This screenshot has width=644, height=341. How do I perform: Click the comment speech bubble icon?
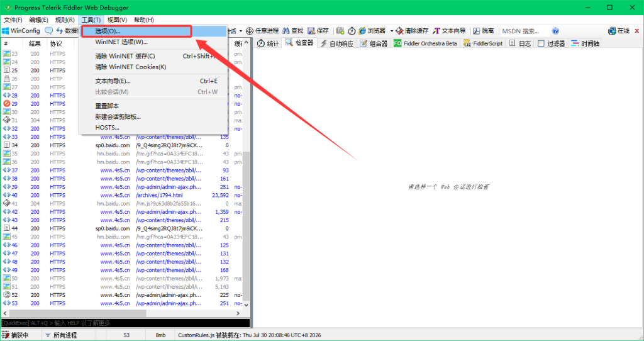pos(49,31)
